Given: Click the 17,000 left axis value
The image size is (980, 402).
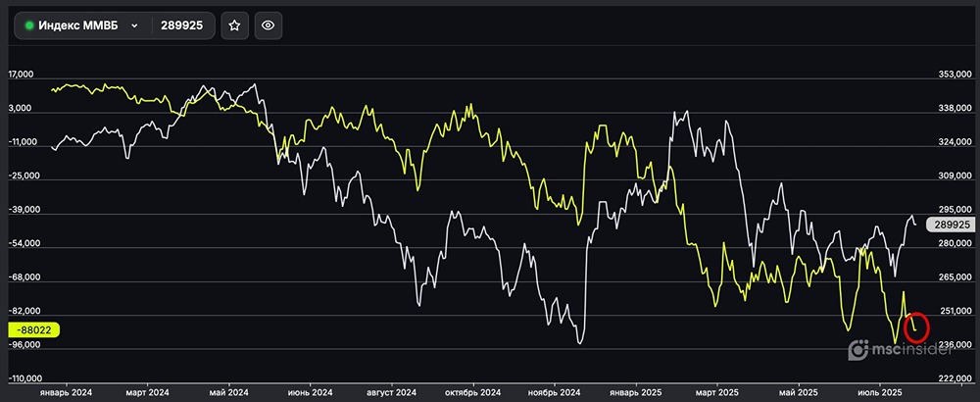Looking at the screenshot, I should 22,75.
